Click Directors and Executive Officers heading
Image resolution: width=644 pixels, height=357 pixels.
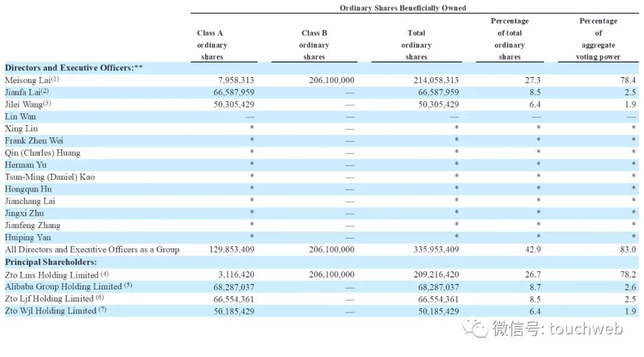[74, 68]
